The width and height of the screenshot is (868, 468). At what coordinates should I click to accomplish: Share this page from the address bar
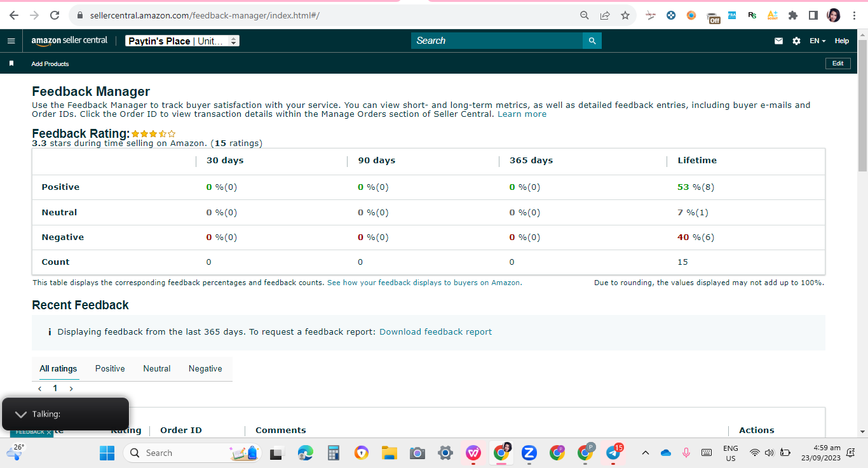tap(605, 15)
